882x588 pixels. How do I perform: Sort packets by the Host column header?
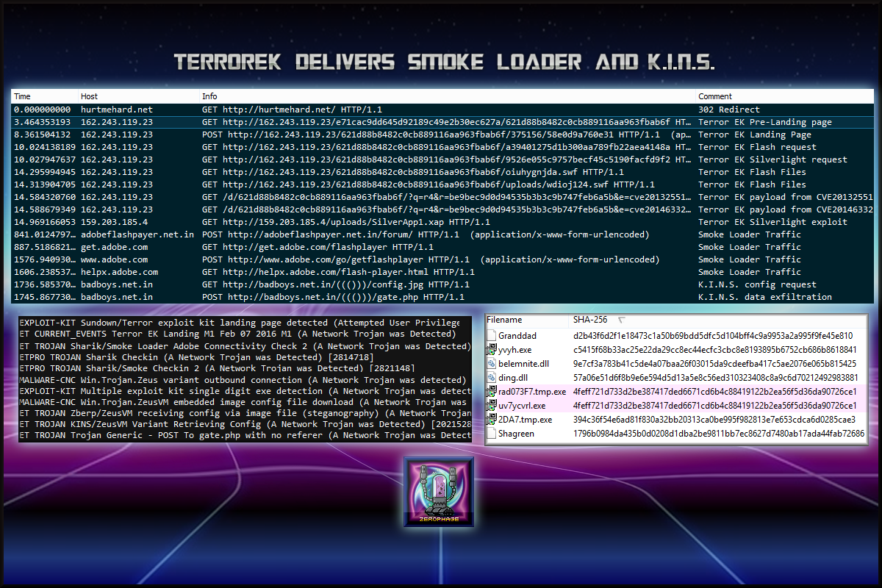pyautogui.click(x=89, y=96)
